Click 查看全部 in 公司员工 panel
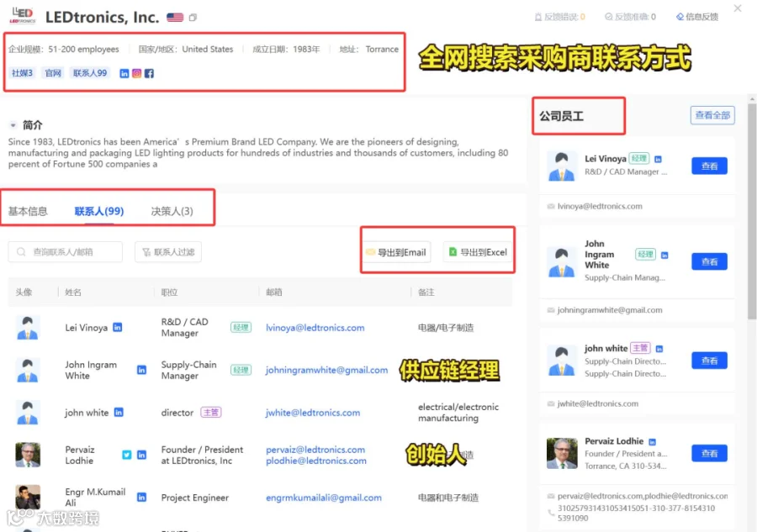 [x=712, y=115]
